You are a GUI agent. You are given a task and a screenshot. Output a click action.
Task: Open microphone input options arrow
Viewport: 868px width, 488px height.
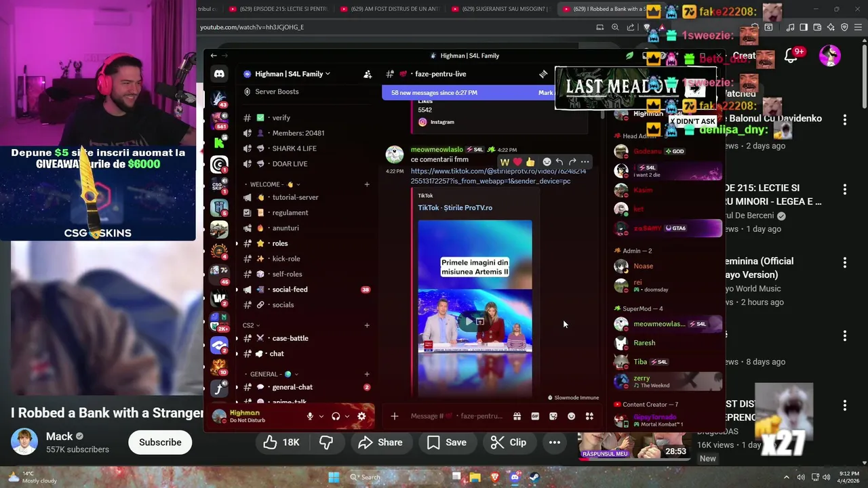321,416
